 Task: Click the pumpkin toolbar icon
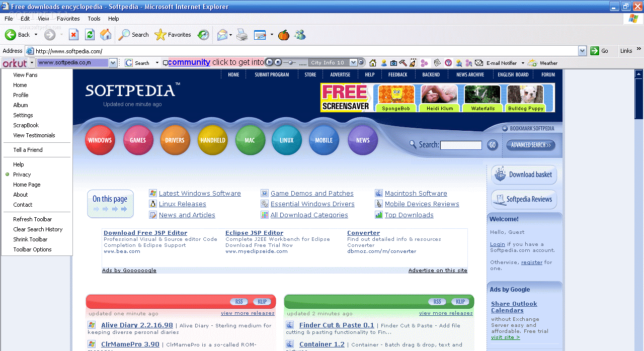pos(284,35)
